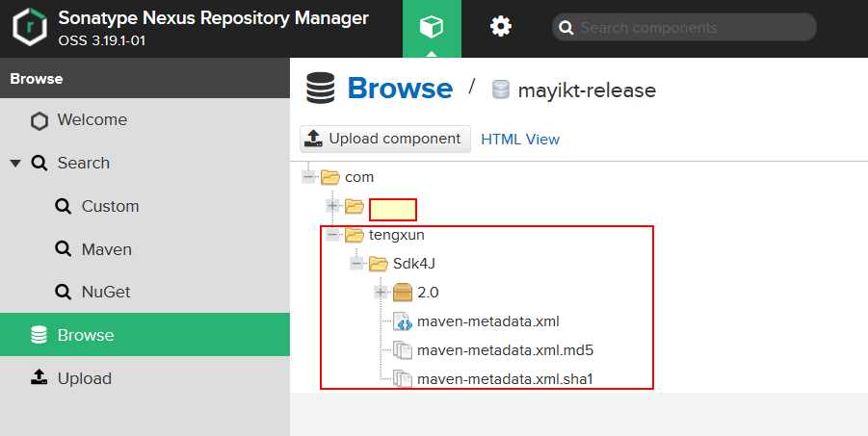Click the Nexus hexagon logo

30,28
